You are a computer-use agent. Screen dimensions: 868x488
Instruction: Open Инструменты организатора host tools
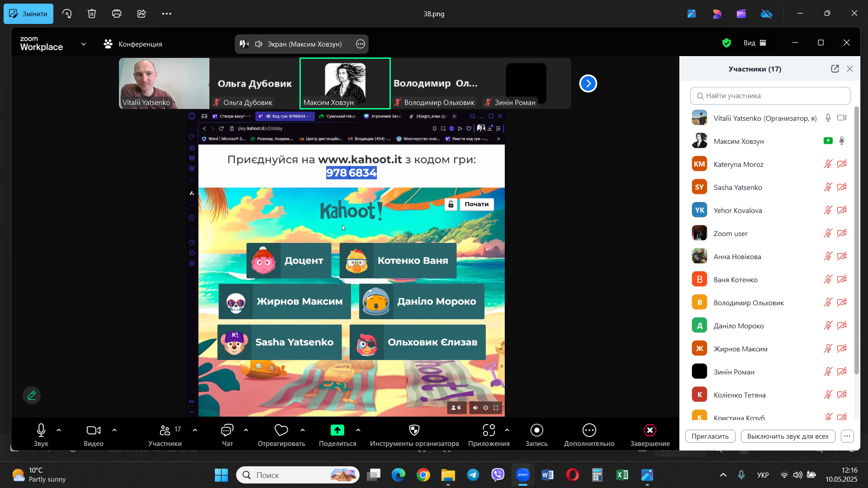point(414,435)
